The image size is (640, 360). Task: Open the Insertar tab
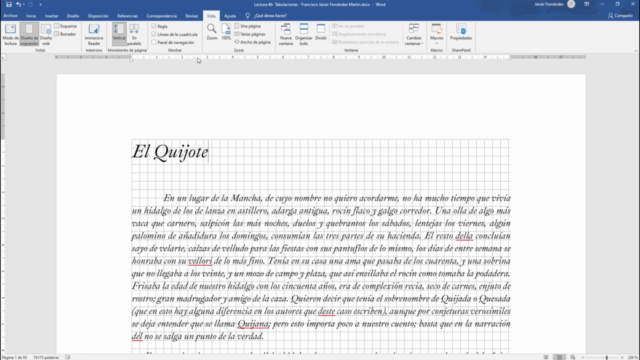click(51, 16)
